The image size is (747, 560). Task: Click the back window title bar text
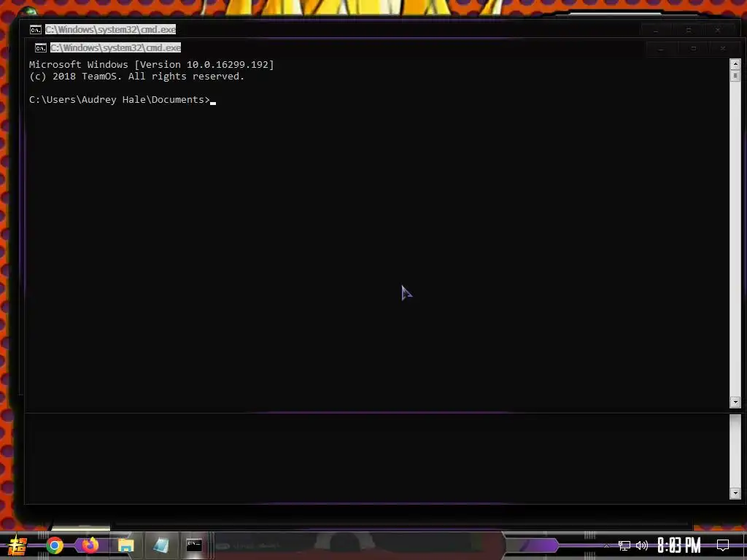[x=111, y=29]
